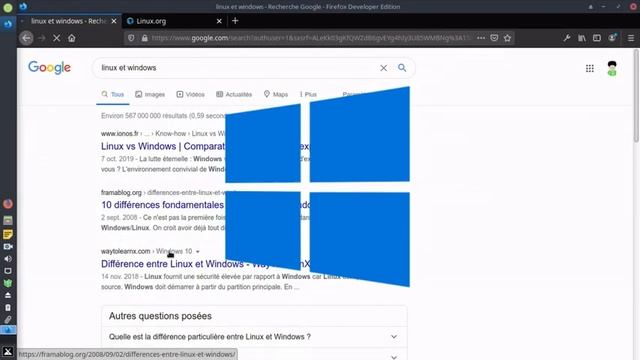Image resolution: width=640 pixels, height=360 pixels.
Task: Close the Linux.org tab
Action: (219, 21)
